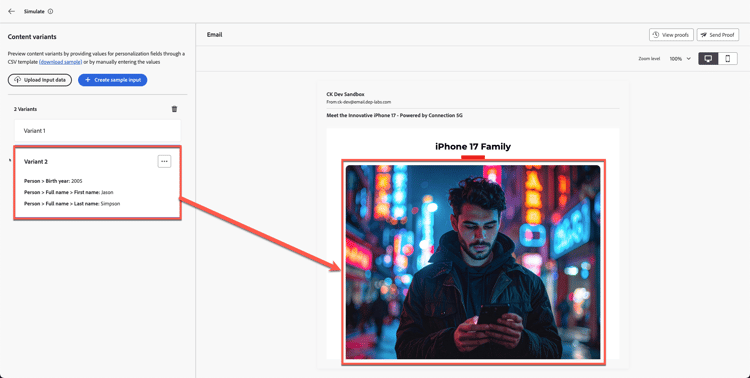Delete variants with the trash icon
Viewport: 750px width, 378px height.
coord(174,109)
